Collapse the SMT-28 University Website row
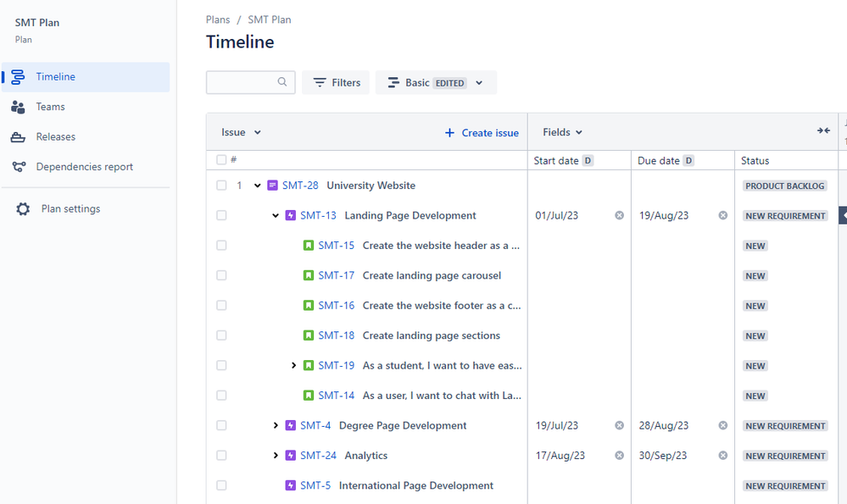Screen dimensions: 847x504 click(x=257, y=186)
